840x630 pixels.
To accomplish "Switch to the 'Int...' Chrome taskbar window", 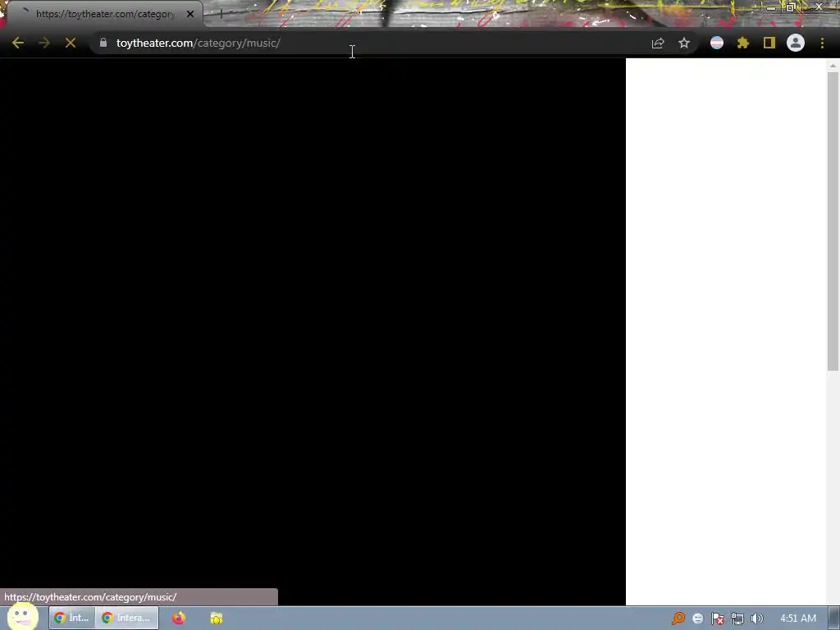I will point(72,618).
